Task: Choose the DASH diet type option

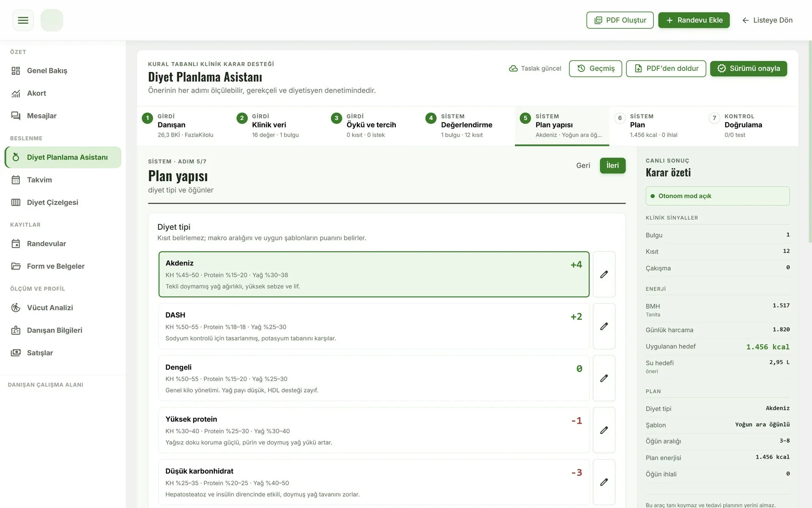Action: pyautogui.click(x=374, y=326)
